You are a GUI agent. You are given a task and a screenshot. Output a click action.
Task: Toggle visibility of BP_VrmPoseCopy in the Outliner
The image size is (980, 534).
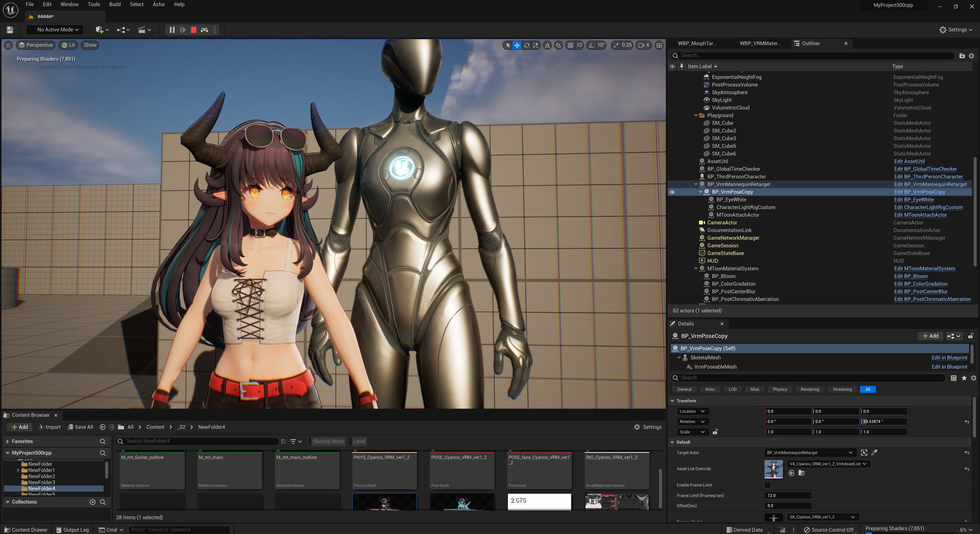tap(672, 192)
